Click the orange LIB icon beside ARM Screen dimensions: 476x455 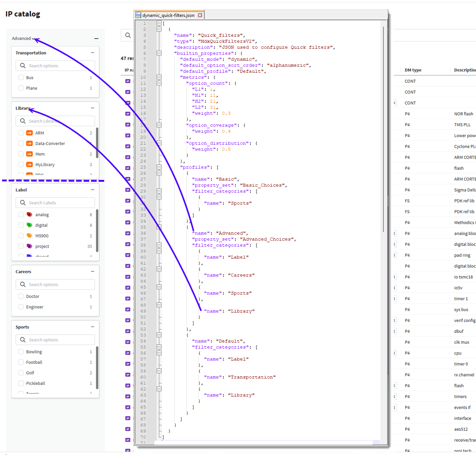pos(29,133)
